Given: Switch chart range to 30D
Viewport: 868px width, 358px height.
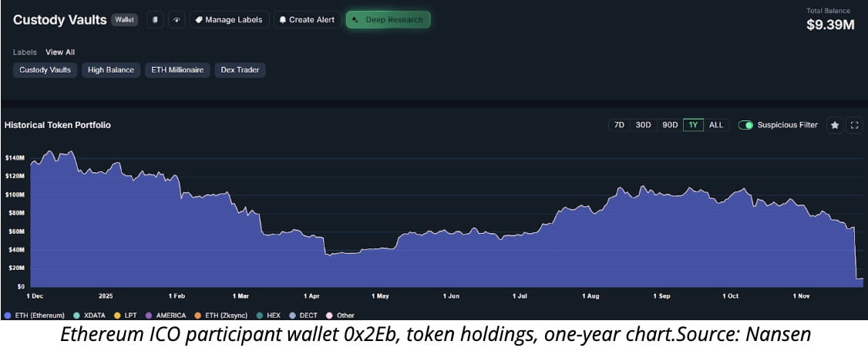Looking at the screenshot, I should [643, 125].
